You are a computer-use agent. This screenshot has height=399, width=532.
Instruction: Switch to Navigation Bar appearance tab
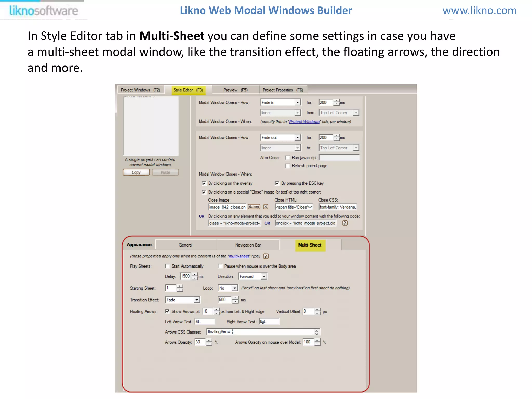pyautogui.click(x=248, y=245)
